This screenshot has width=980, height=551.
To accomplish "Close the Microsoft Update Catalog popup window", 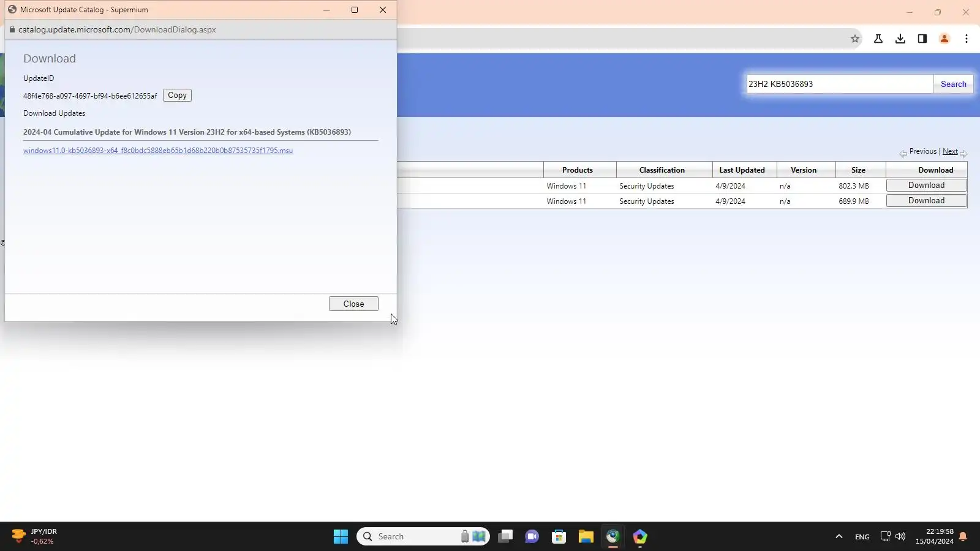I will pos(382,10).
